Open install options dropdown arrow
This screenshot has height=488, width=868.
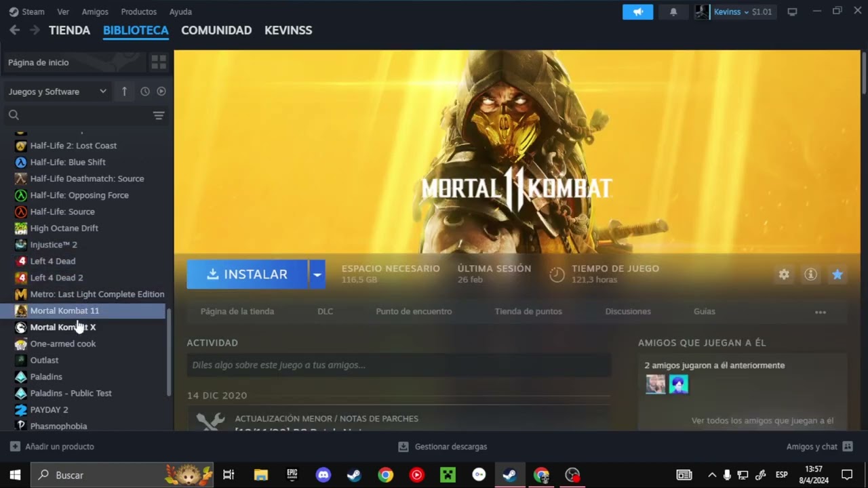[317, 274]
